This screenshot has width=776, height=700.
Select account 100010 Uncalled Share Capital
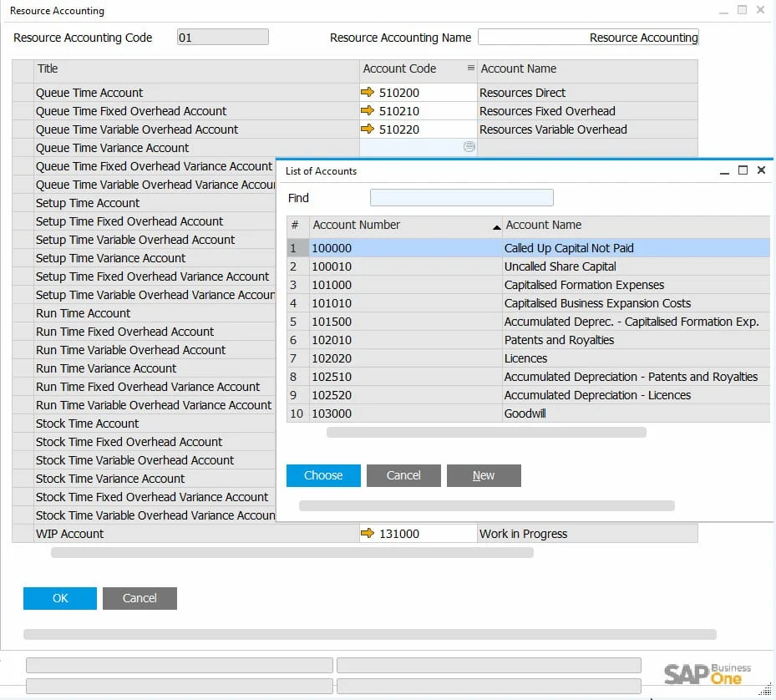pos(528,266)
